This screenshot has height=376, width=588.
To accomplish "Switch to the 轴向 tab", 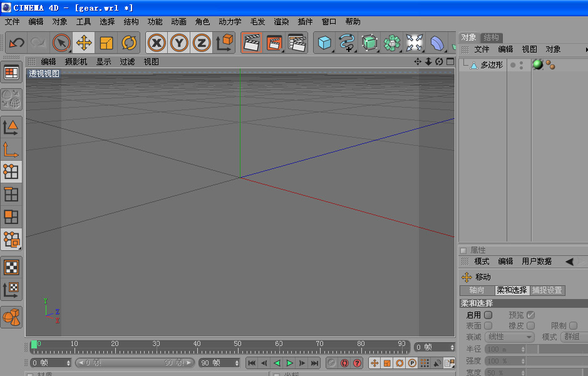I will click(477, 290).
